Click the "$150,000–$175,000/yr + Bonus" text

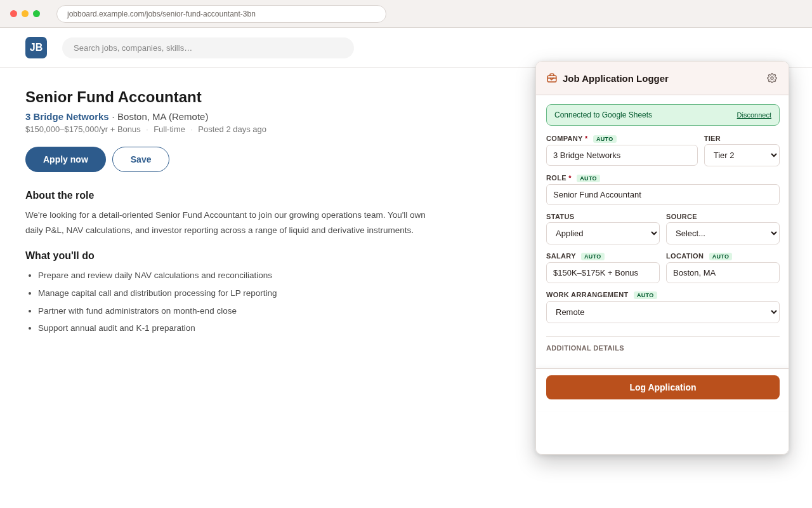click(x=83, y=130)
